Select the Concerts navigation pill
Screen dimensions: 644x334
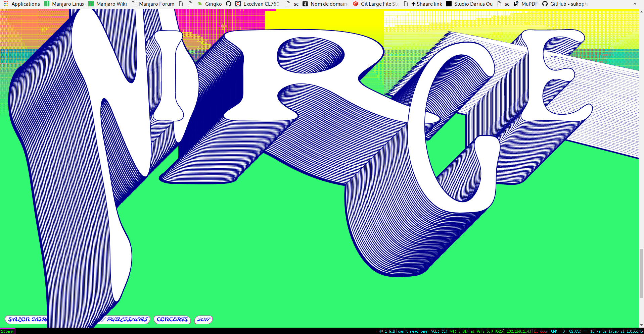172,320
